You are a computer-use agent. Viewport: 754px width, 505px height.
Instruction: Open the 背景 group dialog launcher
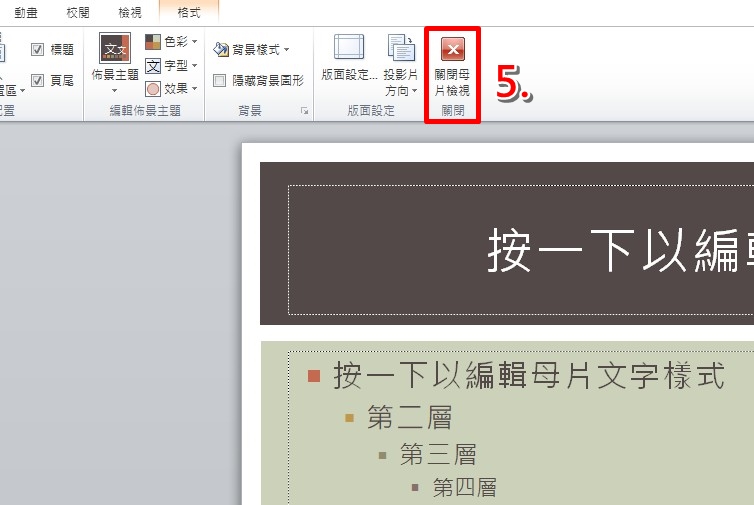point(304,111)
